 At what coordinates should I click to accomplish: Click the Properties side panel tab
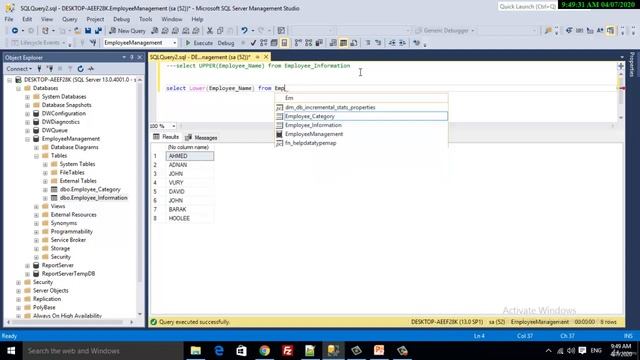tap(632, 64)
